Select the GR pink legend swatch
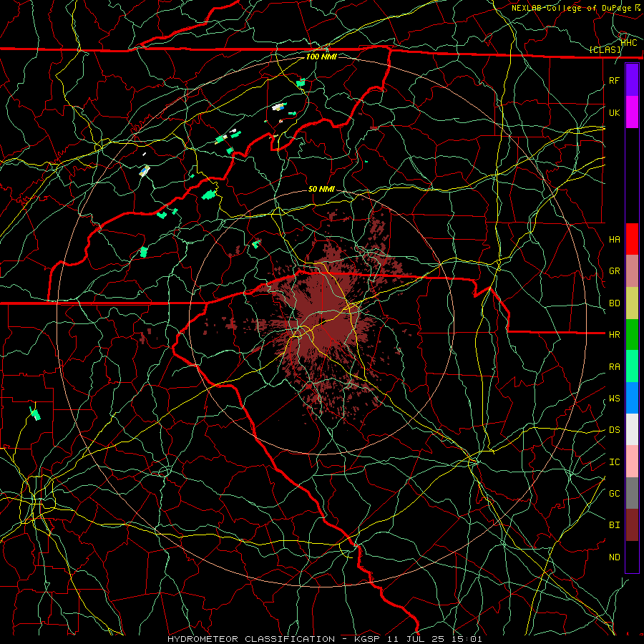 pyautogui.click(x=632, y=271)
